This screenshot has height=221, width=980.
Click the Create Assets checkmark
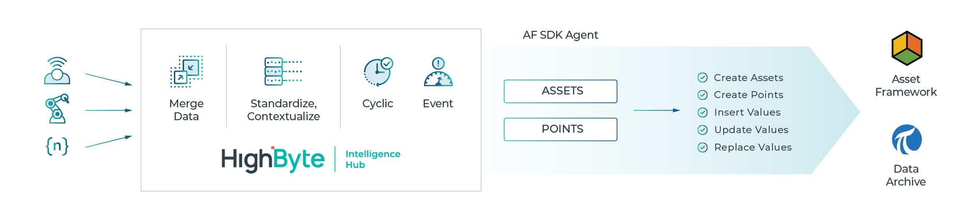tap(702, 77)
